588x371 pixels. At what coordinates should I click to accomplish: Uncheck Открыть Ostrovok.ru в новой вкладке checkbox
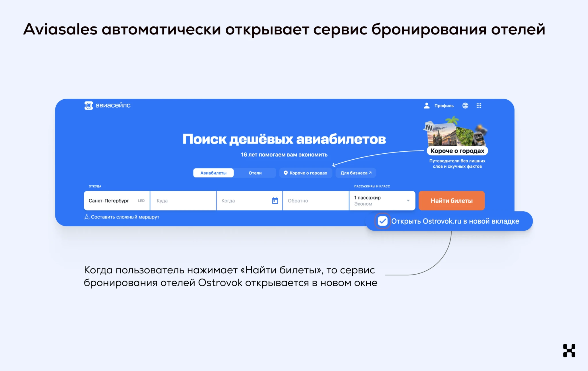point(382,221)
